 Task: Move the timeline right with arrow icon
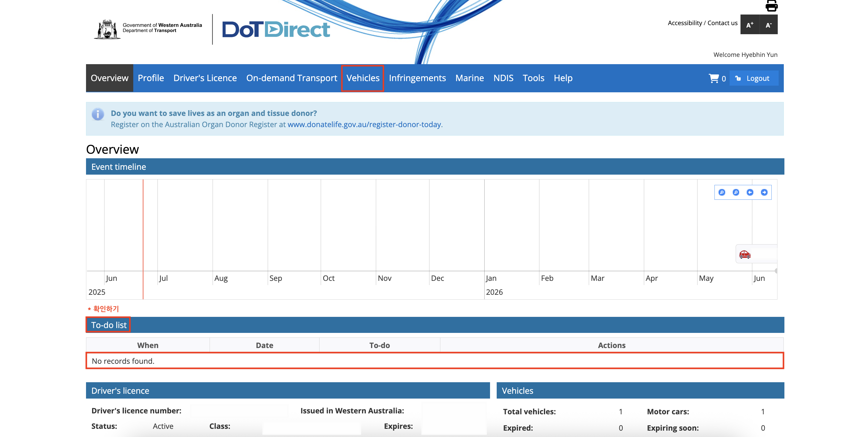764,192
